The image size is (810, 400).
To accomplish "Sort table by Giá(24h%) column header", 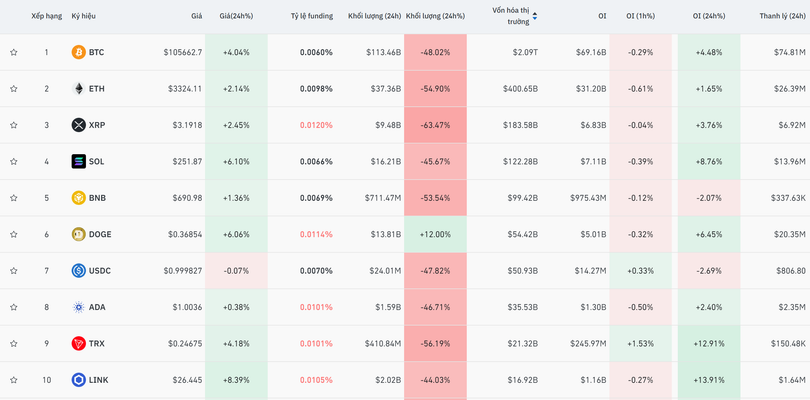I will (236, 16).
